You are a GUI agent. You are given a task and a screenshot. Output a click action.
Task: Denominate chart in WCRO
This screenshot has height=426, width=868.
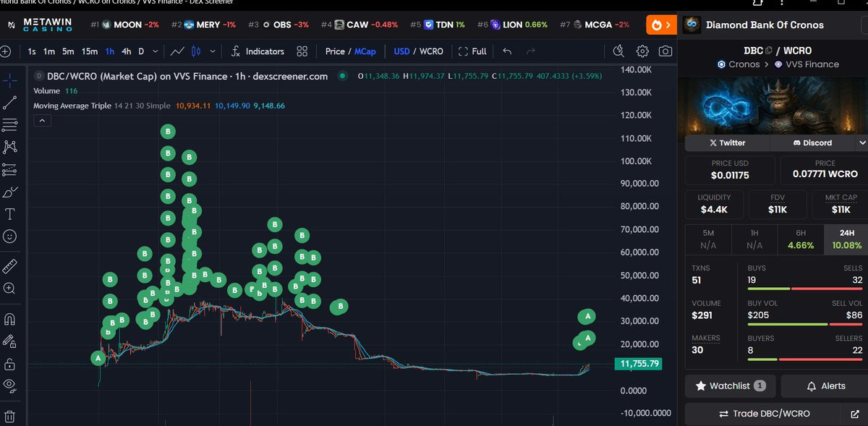click(x=432, y=51)
